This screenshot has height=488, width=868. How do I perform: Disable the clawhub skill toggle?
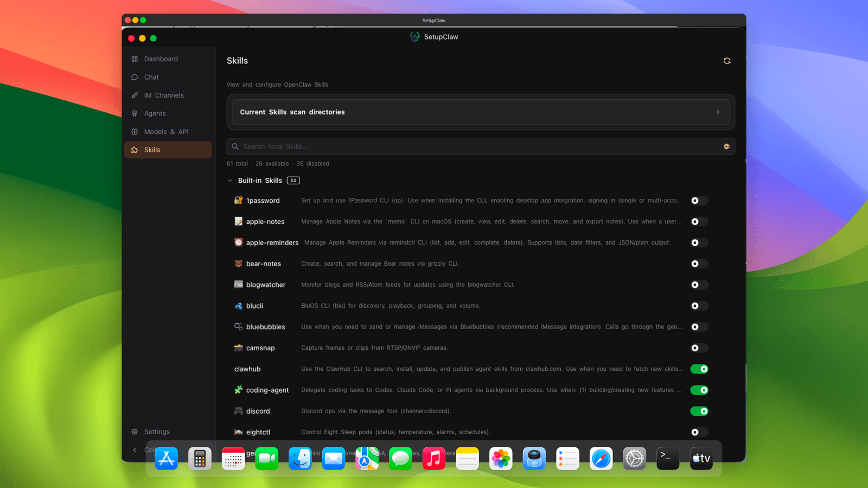[699, 369]
